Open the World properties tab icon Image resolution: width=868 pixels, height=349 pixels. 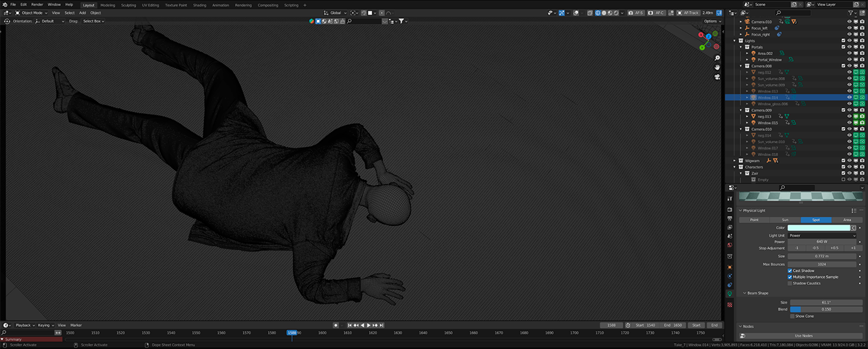[730, 245]
